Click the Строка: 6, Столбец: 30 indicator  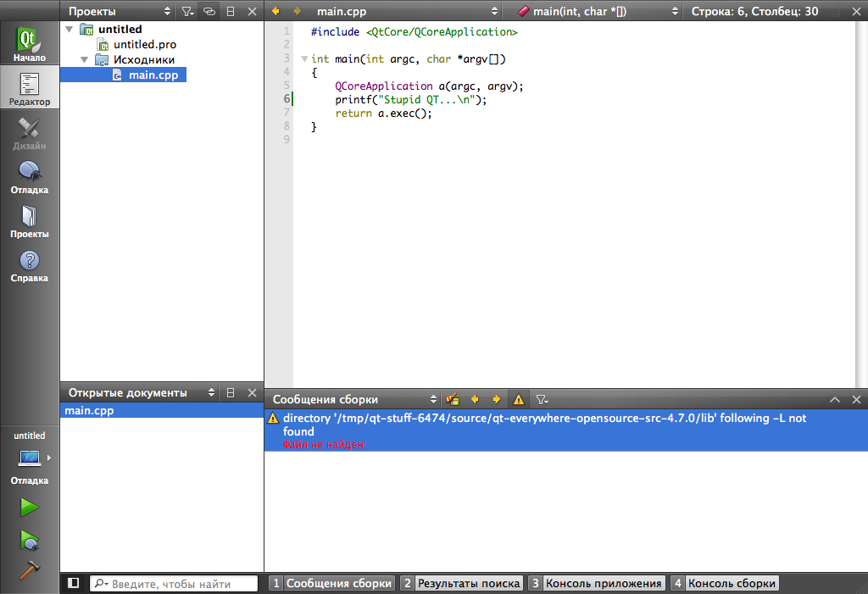tap(754, 11)
